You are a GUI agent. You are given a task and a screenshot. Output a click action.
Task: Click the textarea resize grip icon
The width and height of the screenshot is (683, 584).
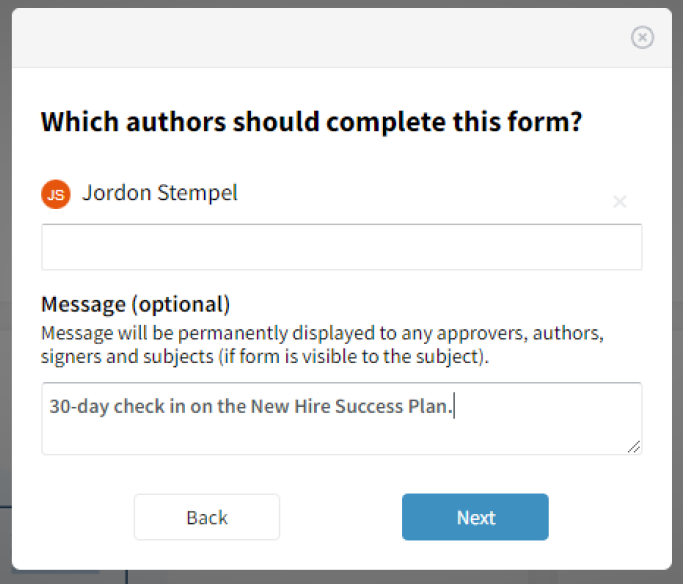(634, 447)
